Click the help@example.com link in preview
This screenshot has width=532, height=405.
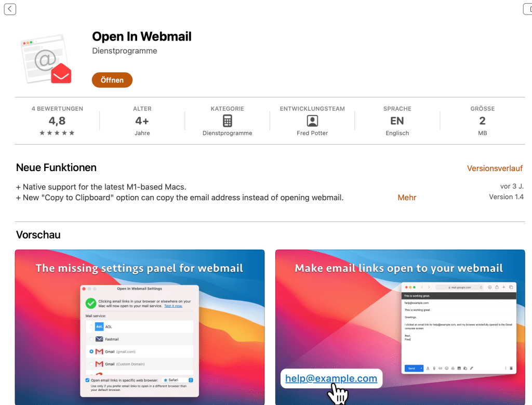coord(331,378)
